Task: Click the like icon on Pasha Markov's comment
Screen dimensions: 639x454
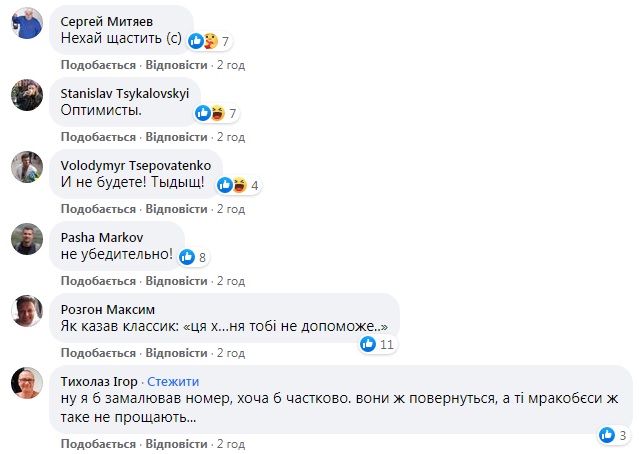Action: point(186,257)
